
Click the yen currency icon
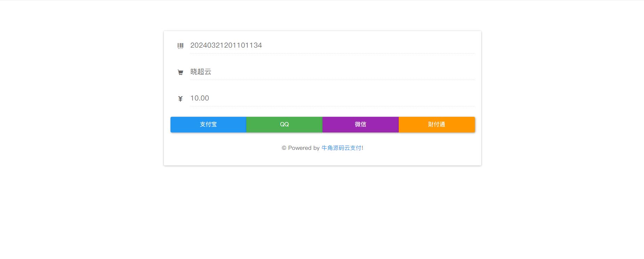click(x=180, y=99)
